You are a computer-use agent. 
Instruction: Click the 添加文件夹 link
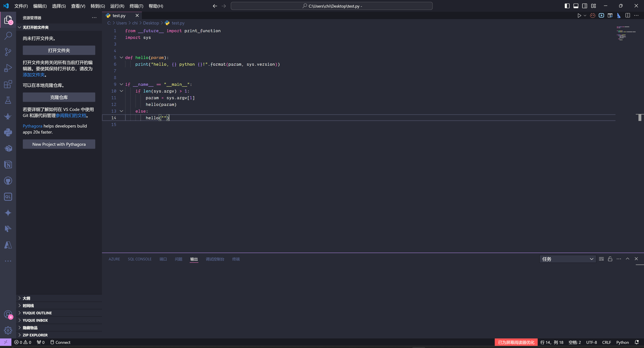point(34,75)
